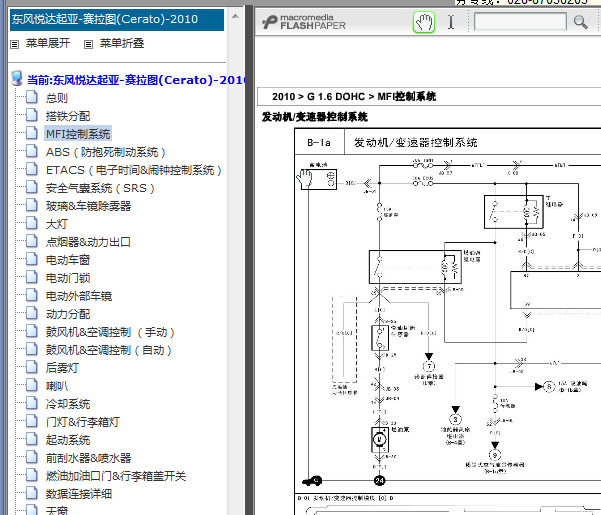
Task: Select the MFI控制系统 tree item
Action: coord(78,134)
